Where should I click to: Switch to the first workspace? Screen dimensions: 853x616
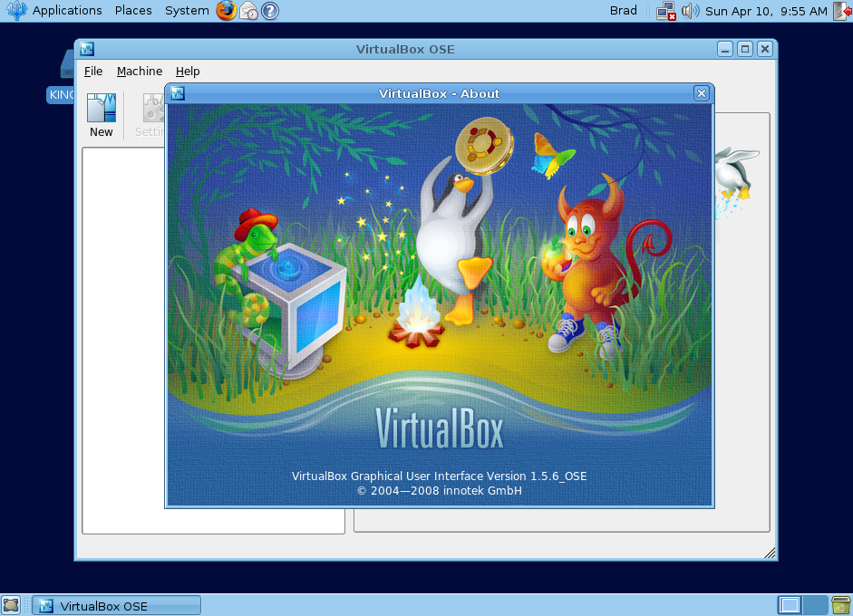790,605
